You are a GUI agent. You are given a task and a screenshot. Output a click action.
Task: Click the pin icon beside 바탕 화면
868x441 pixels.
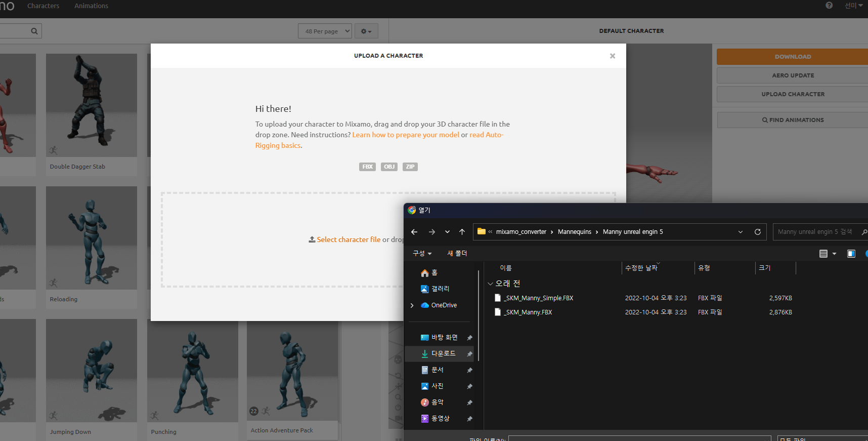(x=469, y=338)
